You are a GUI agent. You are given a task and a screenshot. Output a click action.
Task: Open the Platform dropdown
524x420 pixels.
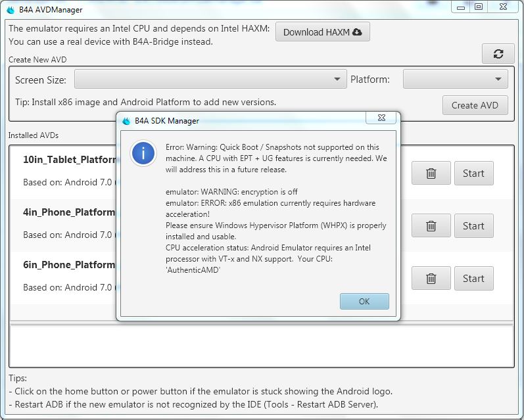click(456, 79)
